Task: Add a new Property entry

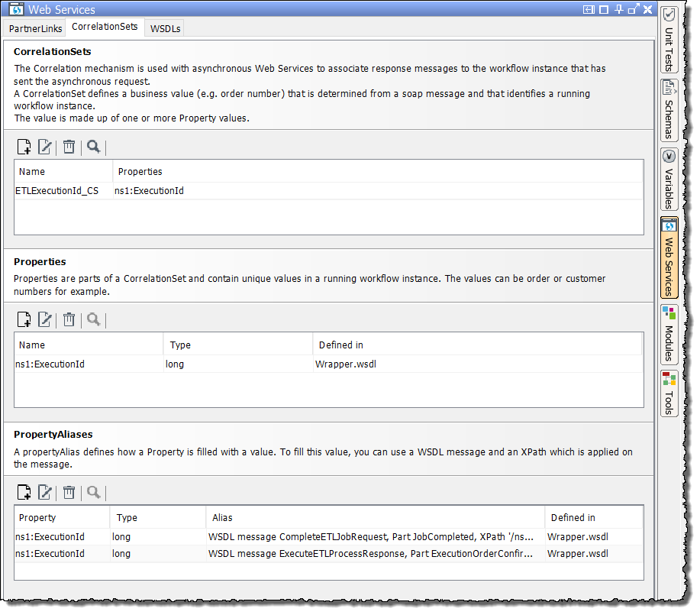Action: 24,319
